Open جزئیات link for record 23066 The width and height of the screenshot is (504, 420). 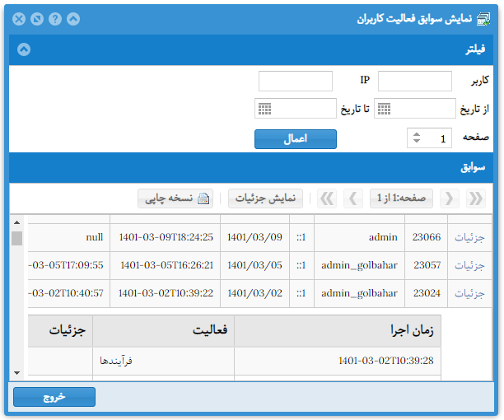pos(469,237)
